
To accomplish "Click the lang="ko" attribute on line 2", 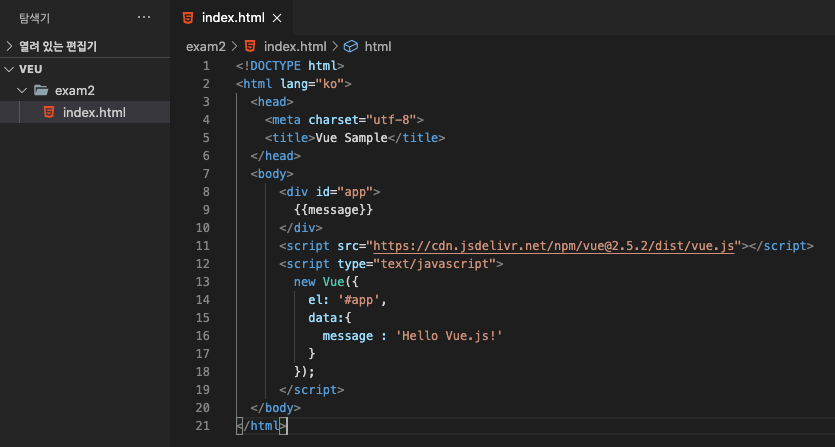I will pos(312,84).
